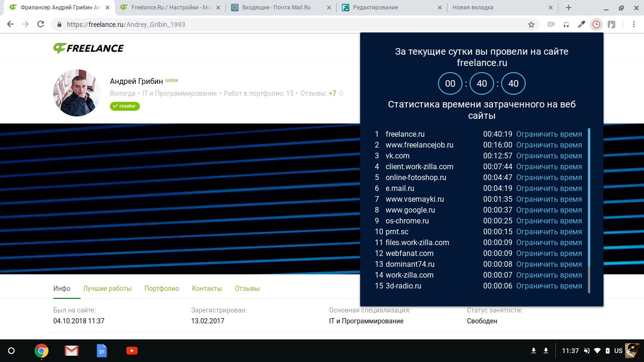
Task: Click Ограничить время for www.google.ru
Action: click(x=549, y=210)
